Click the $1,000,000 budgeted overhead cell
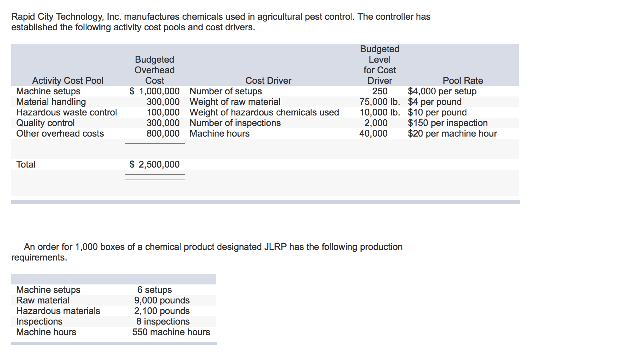 point(154,91)
